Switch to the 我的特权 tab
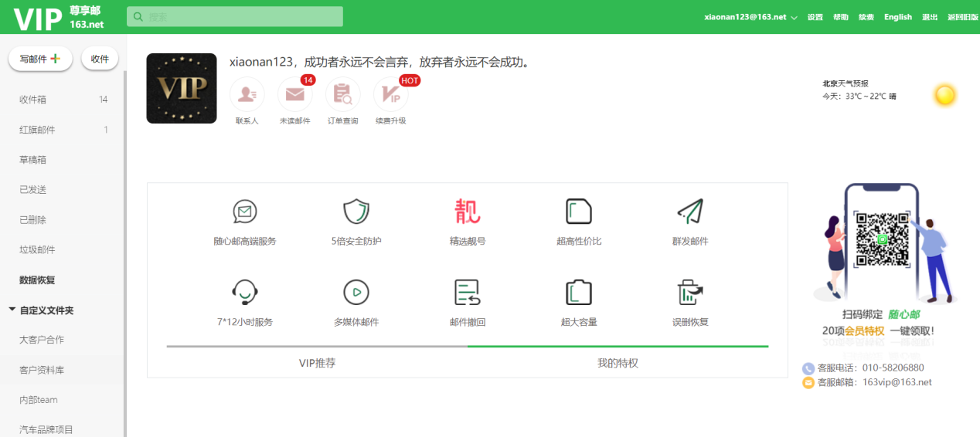This screenshot has height=437, width=980. pos(618,363)
